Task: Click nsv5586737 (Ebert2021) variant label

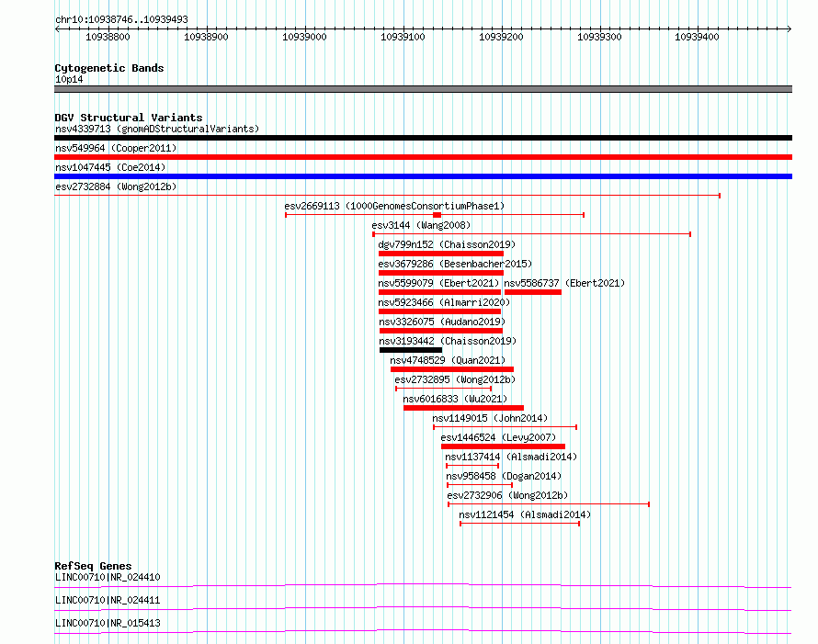Action: (564, 283)
